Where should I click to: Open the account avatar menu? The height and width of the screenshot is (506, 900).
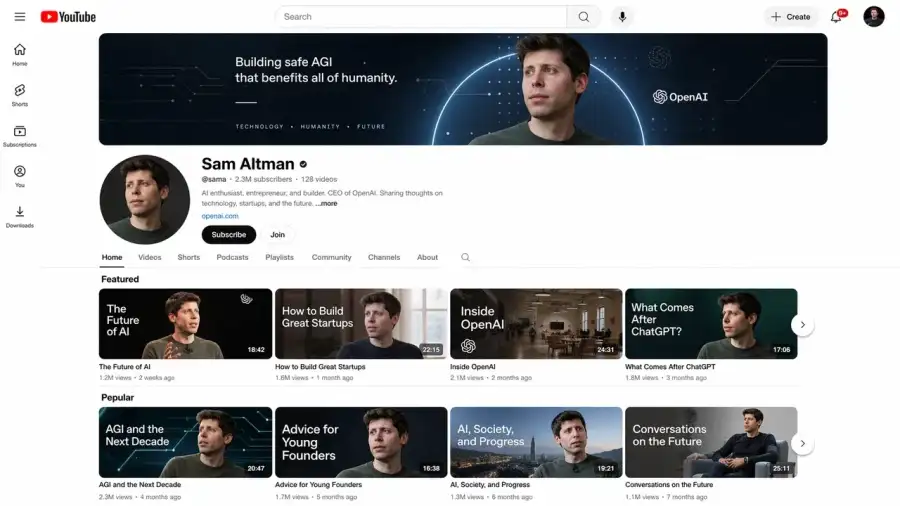(873, 17)
